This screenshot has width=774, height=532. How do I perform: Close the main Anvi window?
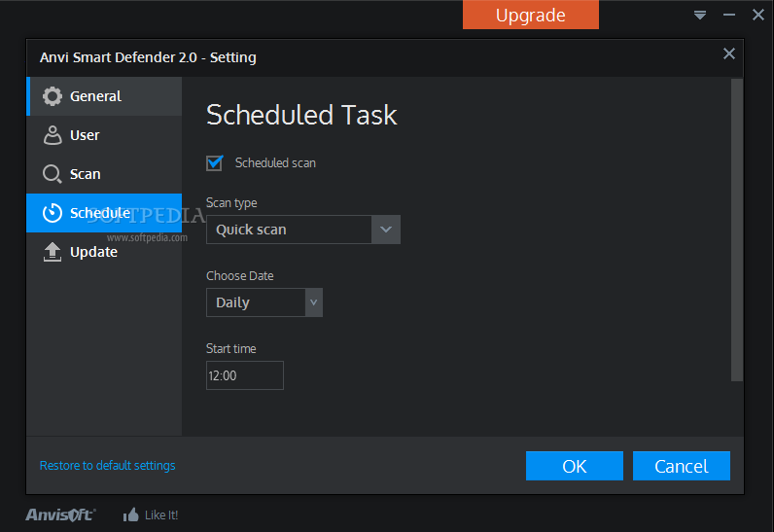tap(758, 15)
